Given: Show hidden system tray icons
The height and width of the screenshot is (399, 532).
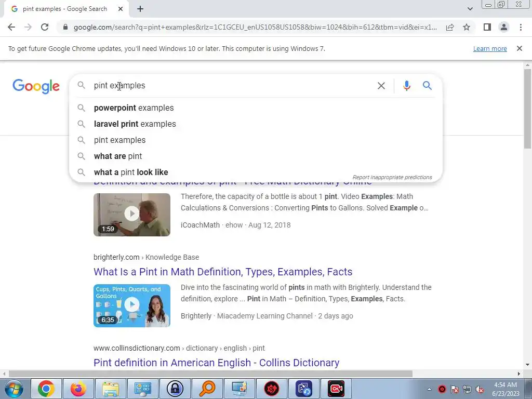Looking at the screenshot, I should [429, 389].
